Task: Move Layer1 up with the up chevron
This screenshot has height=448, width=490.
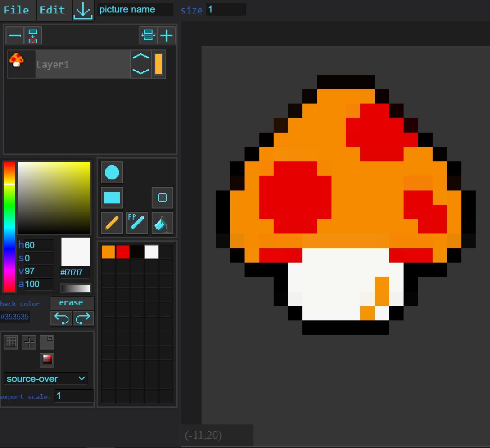Action: pyautogui.click(x=141, y=56)
